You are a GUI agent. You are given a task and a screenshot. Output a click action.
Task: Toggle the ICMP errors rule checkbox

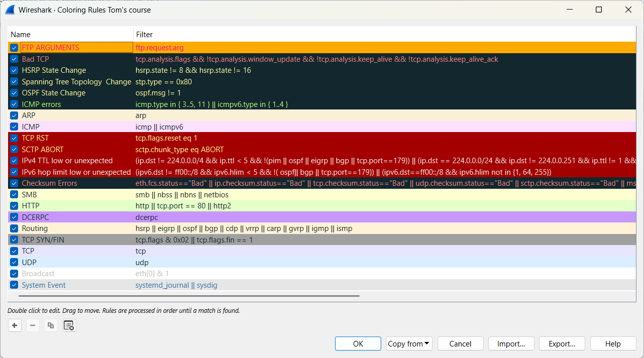point(14,104)
